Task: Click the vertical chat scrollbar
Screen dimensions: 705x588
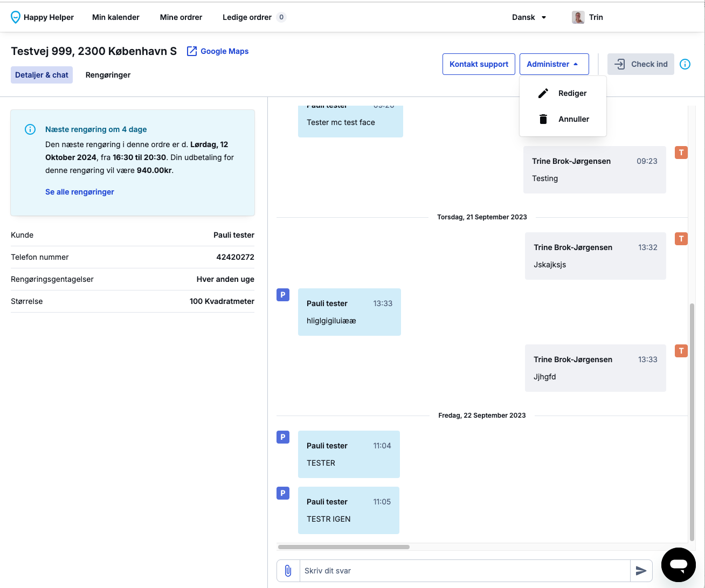Action: coord(692,421)
